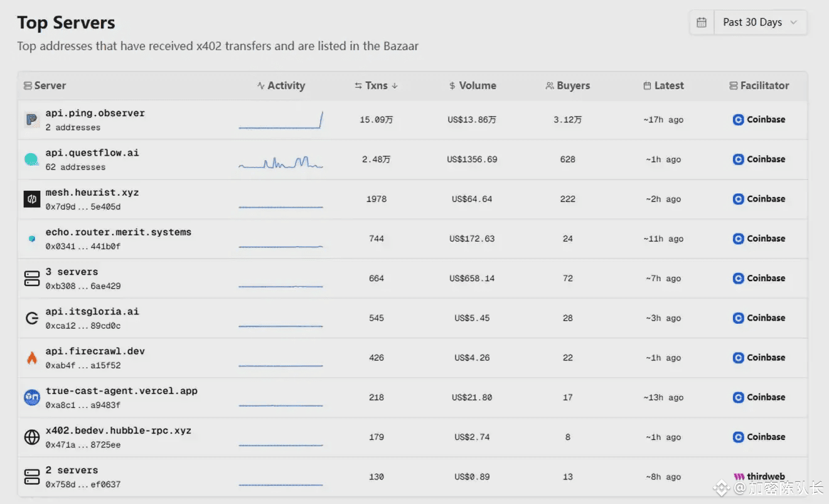This screenshot has width=829, height=504.
Task: Click the api.itsgloria.ai G logo
Action: coord(31,318)
